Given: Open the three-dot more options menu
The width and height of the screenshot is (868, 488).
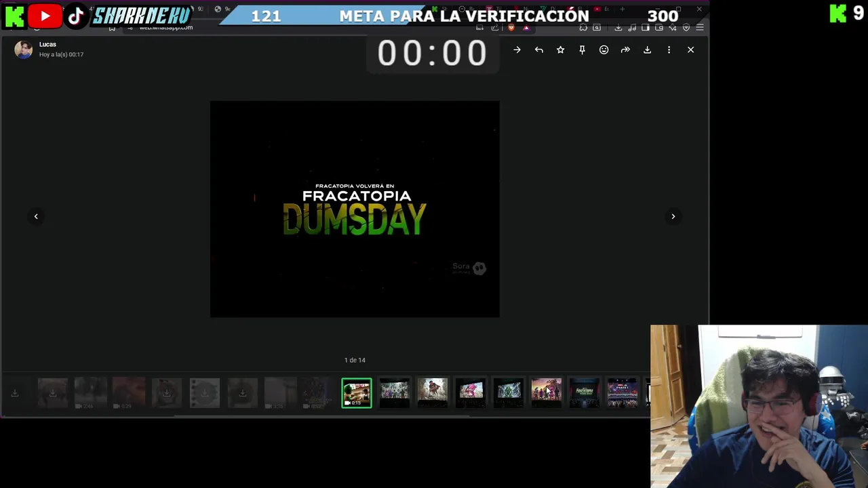Looking at the screenshot, I should [669, 49].
